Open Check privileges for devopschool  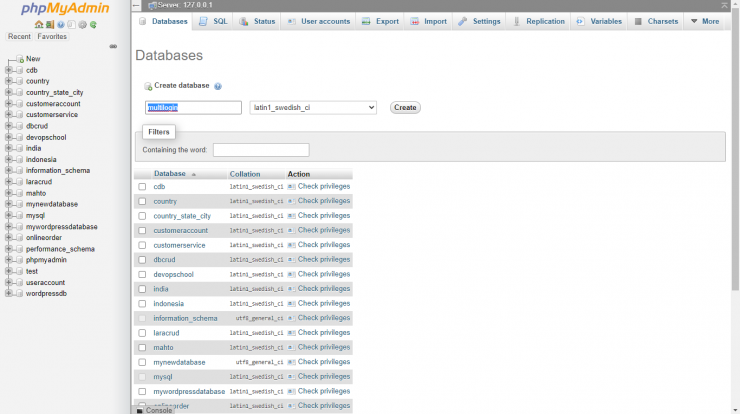point(324,274)
